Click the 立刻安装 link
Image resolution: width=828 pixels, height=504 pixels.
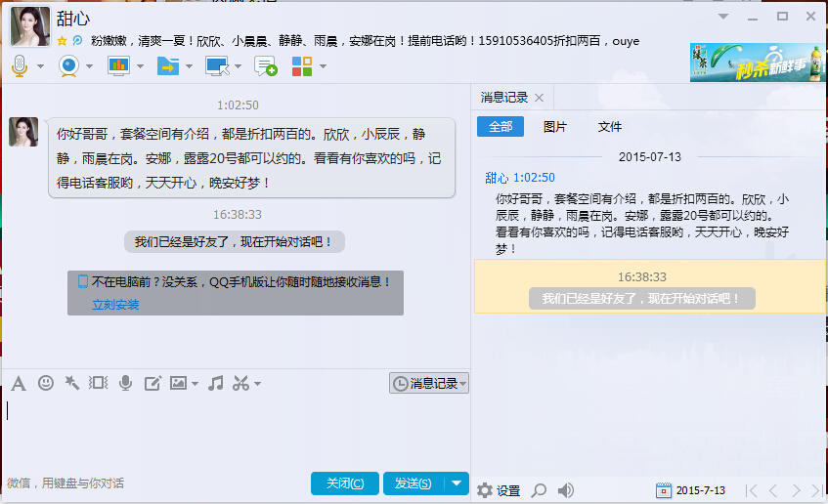[115, 305]
